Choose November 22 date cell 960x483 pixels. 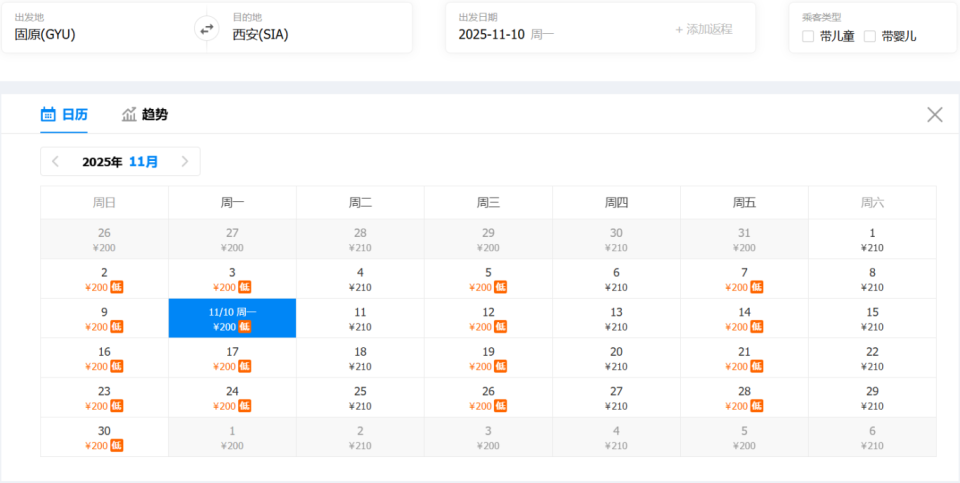point(872,358)
